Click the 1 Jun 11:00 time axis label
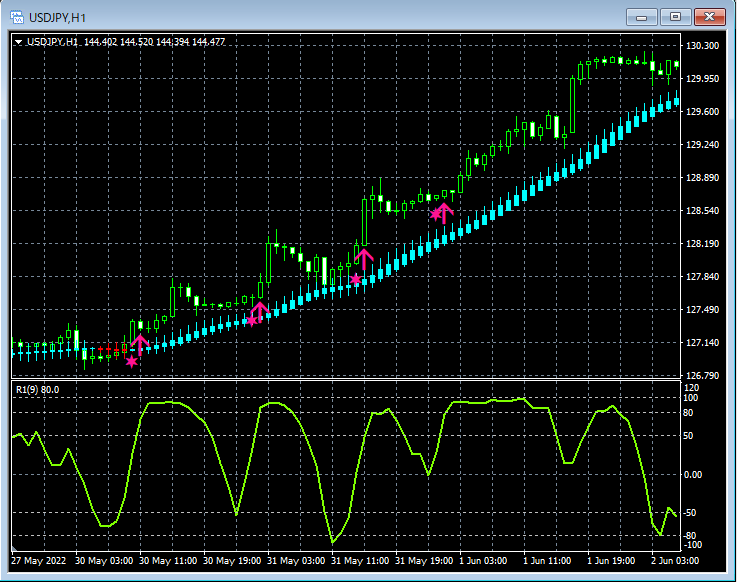This screenshot has height=582, width=738. coord(547,561)
